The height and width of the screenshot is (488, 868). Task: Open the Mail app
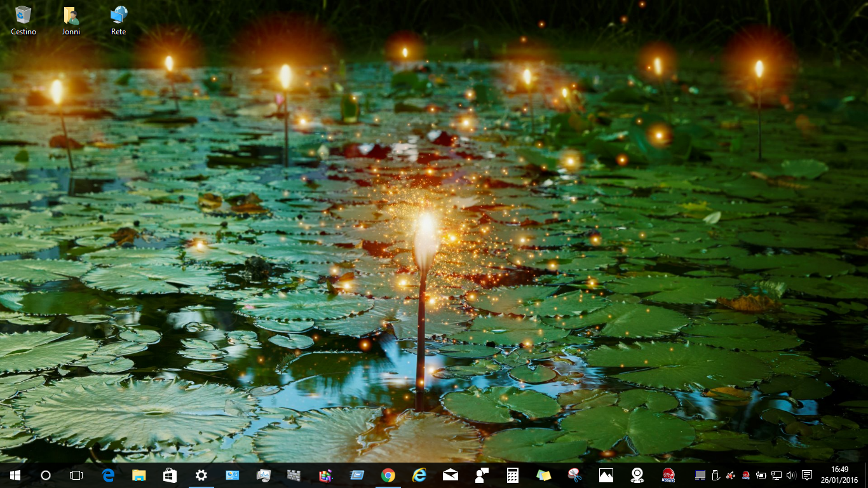pyautogui.click(x=449, y=475)
